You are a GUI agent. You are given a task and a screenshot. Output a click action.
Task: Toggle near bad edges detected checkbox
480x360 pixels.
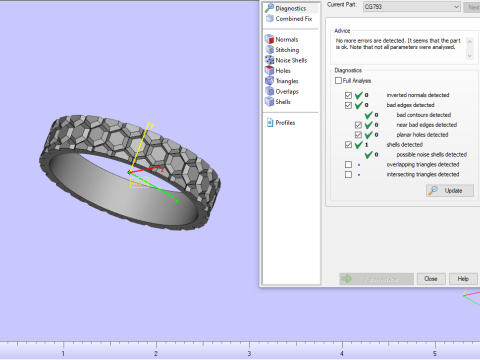coord(358,125)
